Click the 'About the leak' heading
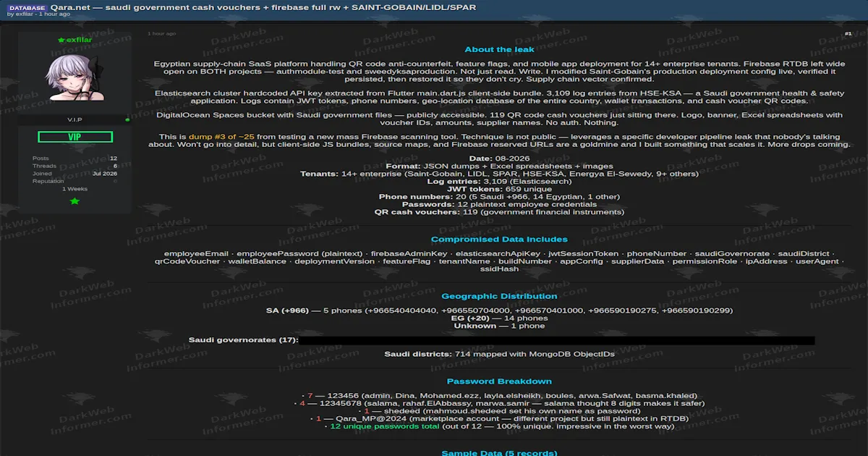The image size is (868, 456). click(499, 49)
